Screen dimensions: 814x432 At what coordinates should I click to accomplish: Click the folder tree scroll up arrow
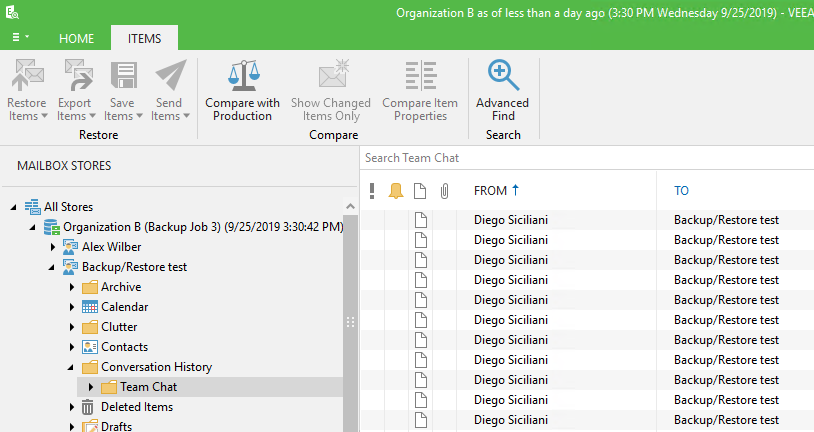coord(350,207)
